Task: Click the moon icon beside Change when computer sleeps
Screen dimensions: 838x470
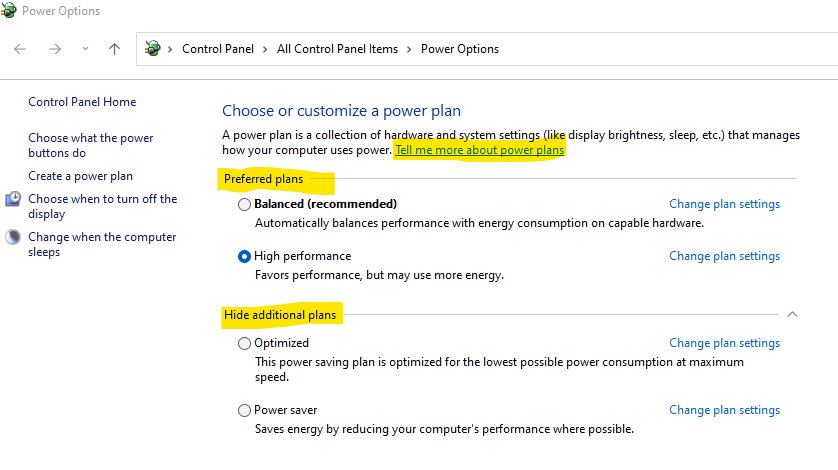Action: coord(13,237)
